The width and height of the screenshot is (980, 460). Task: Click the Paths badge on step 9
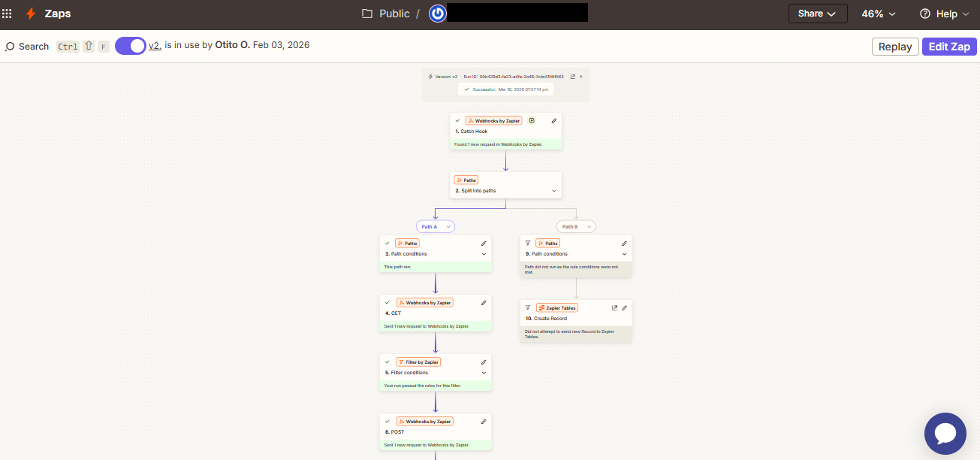(x=547, y=244)
